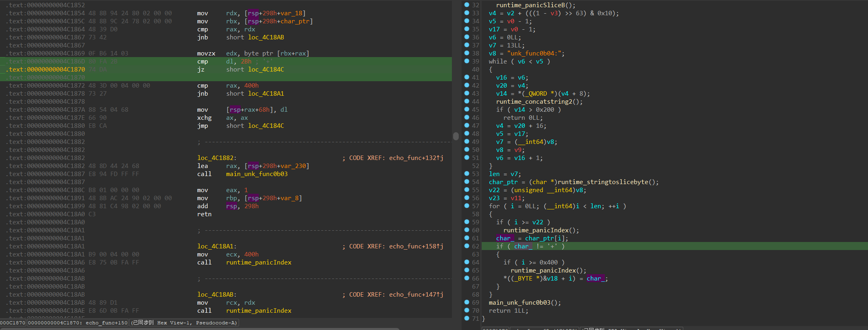The width and height of the screenshot is (868, 330).
Task: Click char_ptr operand in mov rbx instruction
Action: coord(295,21)
